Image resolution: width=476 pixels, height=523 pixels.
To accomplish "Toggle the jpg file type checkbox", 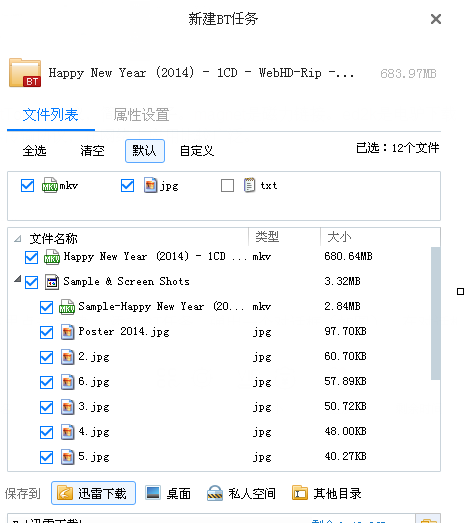I will (x=127, y=185).
